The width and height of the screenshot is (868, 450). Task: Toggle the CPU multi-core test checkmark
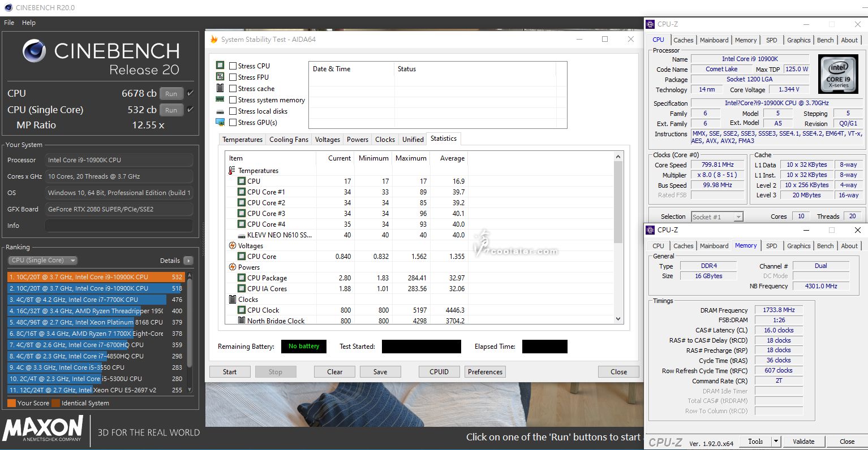[190, 93]
